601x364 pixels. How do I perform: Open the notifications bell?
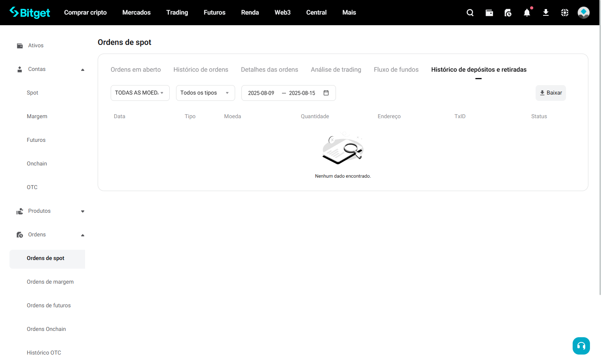click(x=527, y=13)
